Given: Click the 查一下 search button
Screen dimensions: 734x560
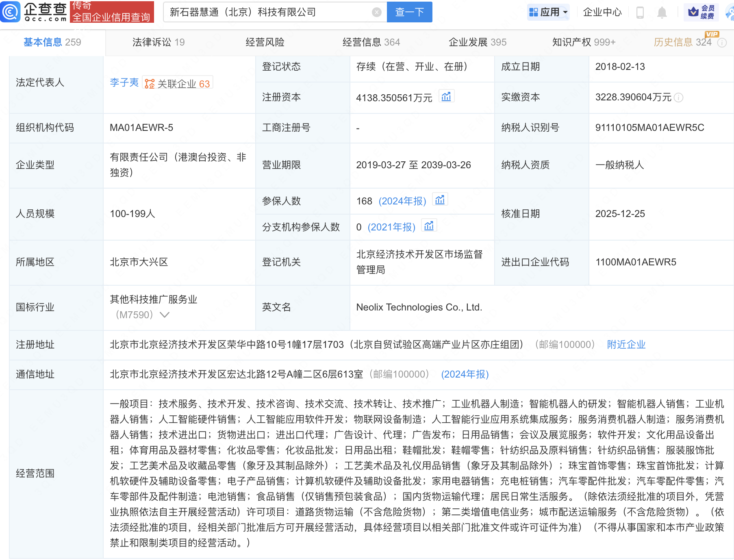Looking at the screenshot, I should click(x=409, y=12).
